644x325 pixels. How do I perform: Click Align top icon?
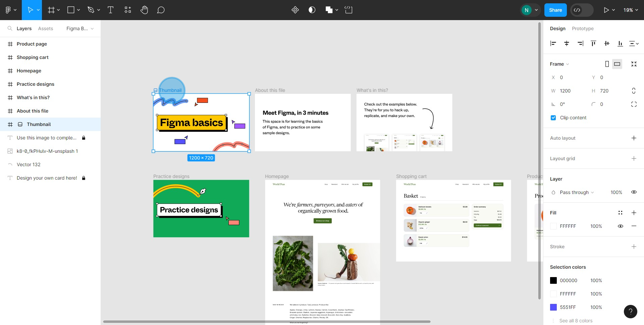click(x=593, y=44)
